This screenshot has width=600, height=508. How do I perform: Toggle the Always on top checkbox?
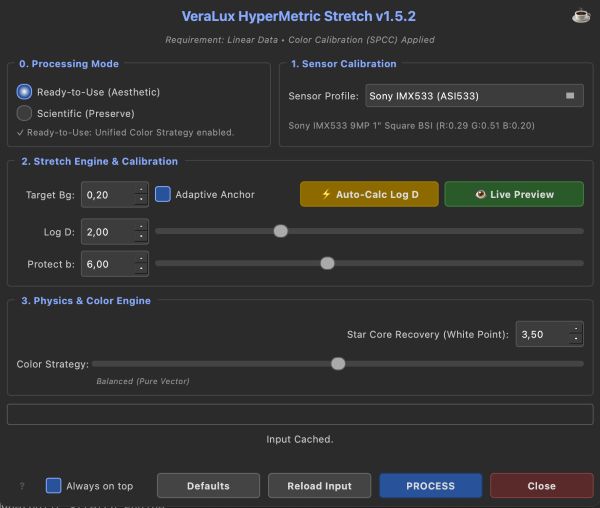54,486
